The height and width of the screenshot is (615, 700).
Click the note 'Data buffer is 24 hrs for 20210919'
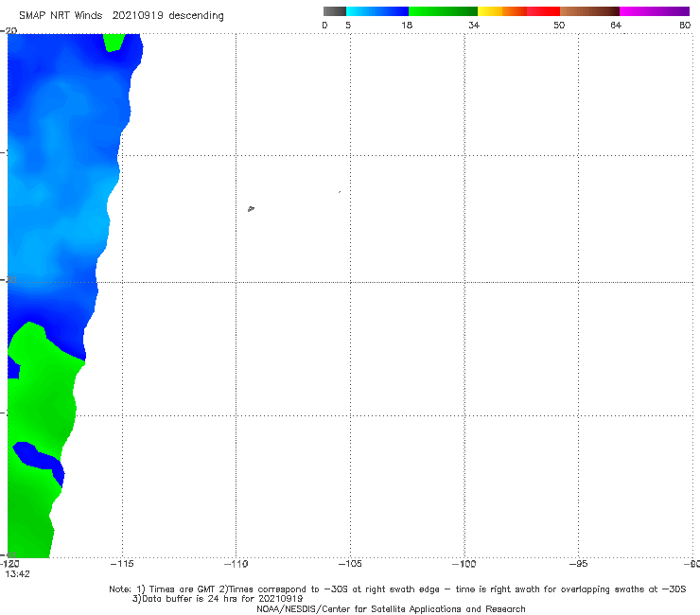[218, 599]
